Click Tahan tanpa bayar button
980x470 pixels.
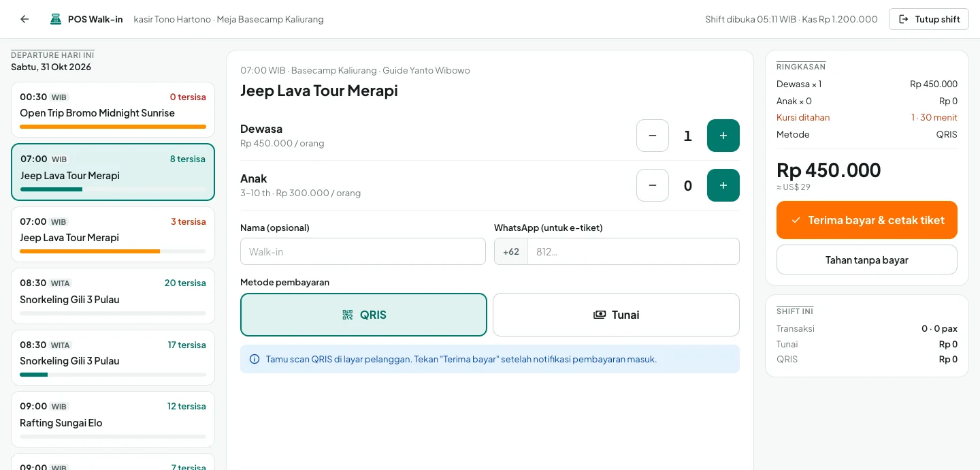[867, 260]
